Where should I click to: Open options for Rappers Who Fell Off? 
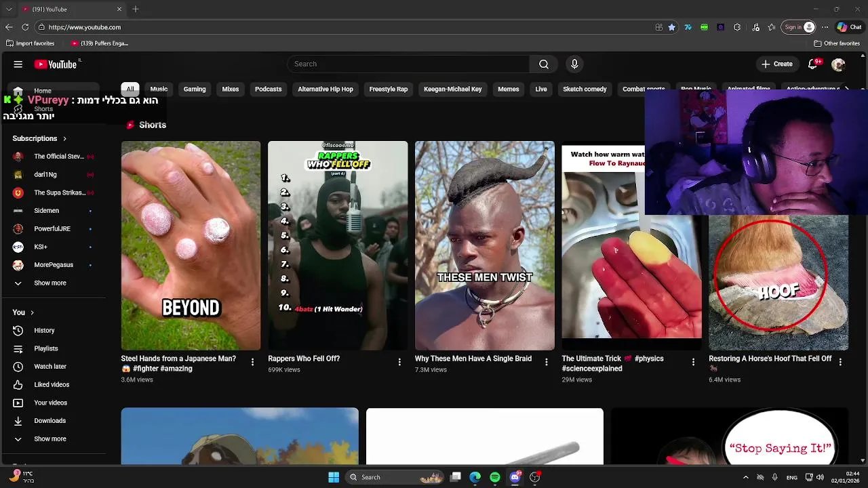coord(399,363)
